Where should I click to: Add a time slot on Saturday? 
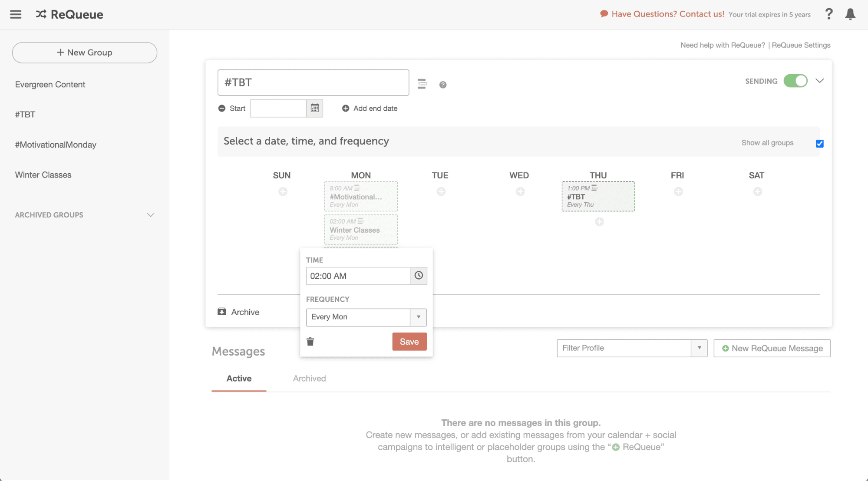(x=758, y=191)
